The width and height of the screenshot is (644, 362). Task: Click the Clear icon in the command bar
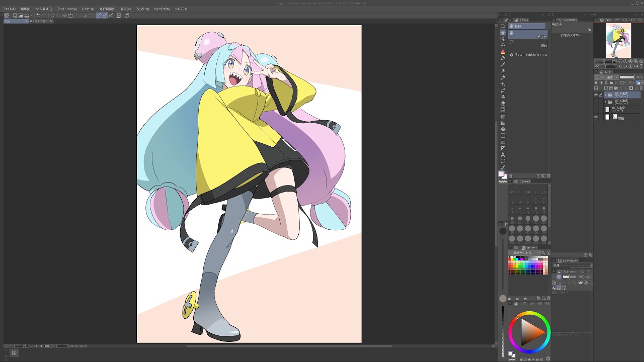[52, 15]
